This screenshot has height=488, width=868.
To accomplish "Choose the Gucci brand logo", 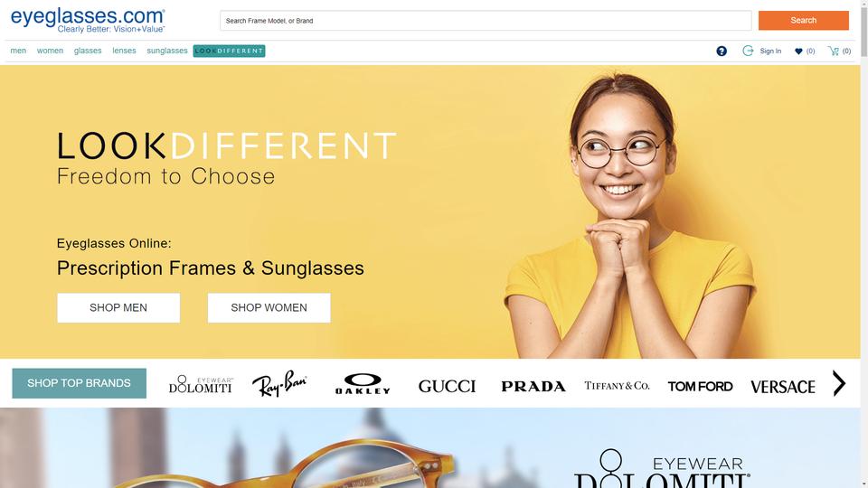I will (x=447, y=386).
